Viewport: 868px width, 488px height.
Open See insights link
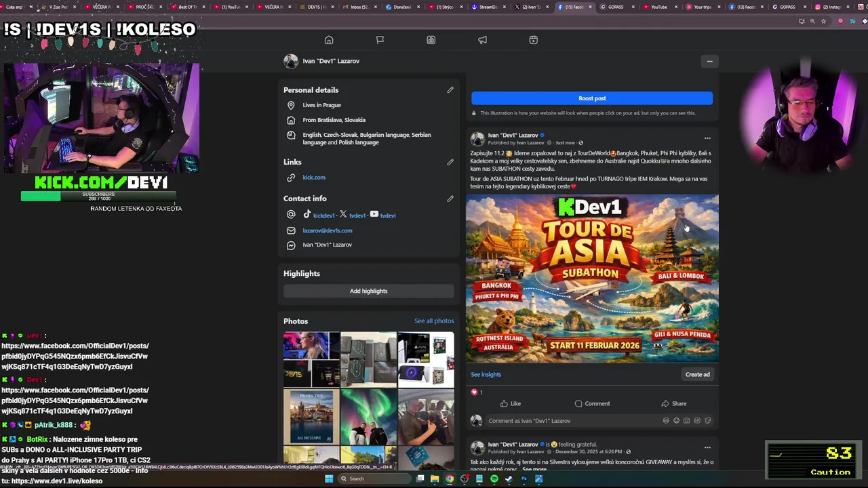coord(486,374)
